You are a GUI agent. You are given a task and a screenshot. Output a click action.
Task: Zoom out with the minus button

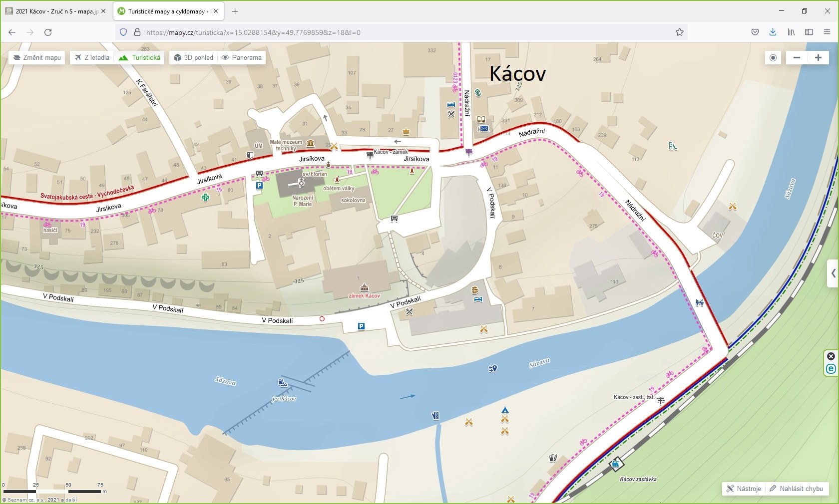coord(797,57)
